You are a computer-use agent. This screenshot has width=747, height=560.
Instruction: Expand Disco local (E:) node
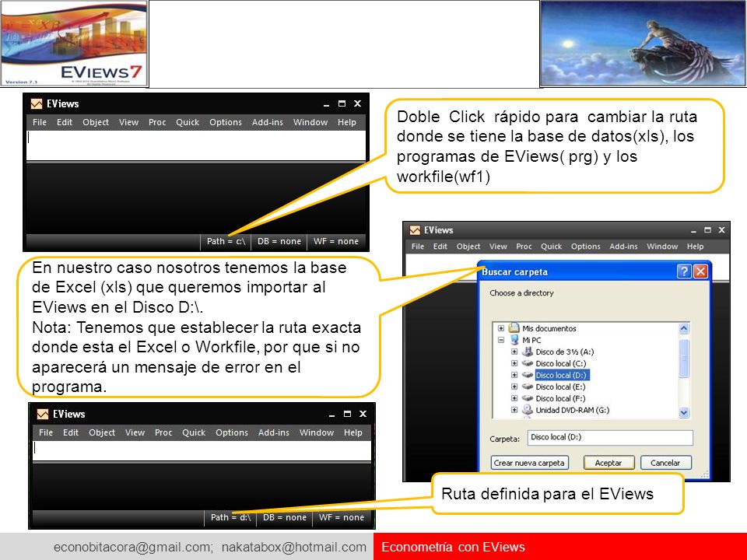pyautogui.click(x=514, y=387)
